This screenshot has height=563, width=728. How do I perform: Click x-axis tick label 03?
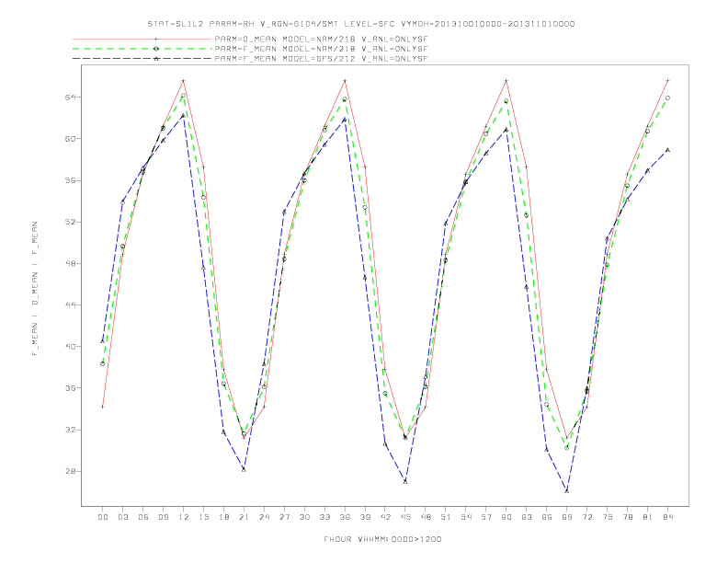point(122,517)
